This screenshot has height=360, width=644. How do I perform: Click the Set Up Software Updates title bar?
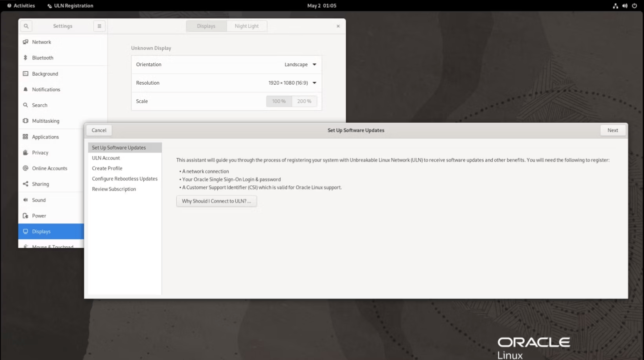[356, 130]
